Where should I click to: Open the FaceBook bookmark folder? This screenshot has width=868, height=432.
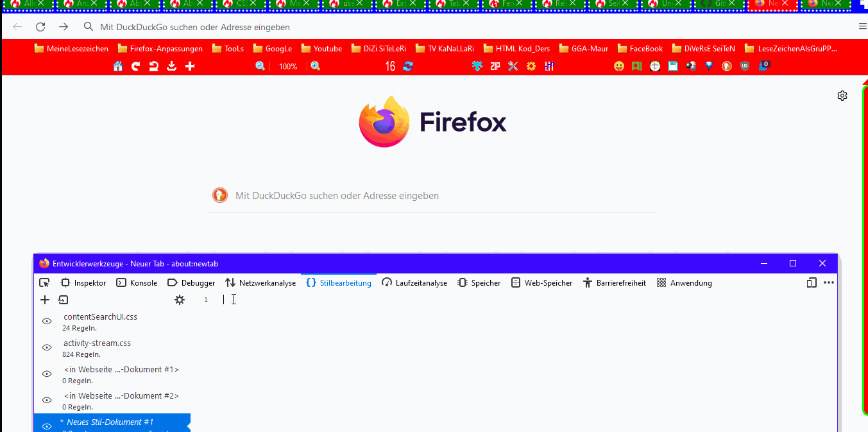click(x=640, y=48)
